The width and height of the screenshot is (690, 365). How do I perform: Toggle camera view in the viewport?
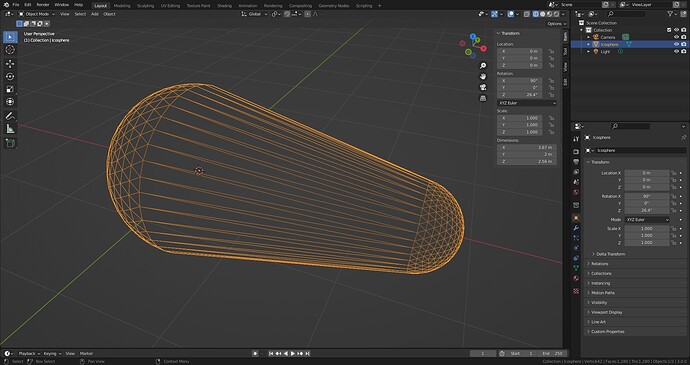(483, 87)
